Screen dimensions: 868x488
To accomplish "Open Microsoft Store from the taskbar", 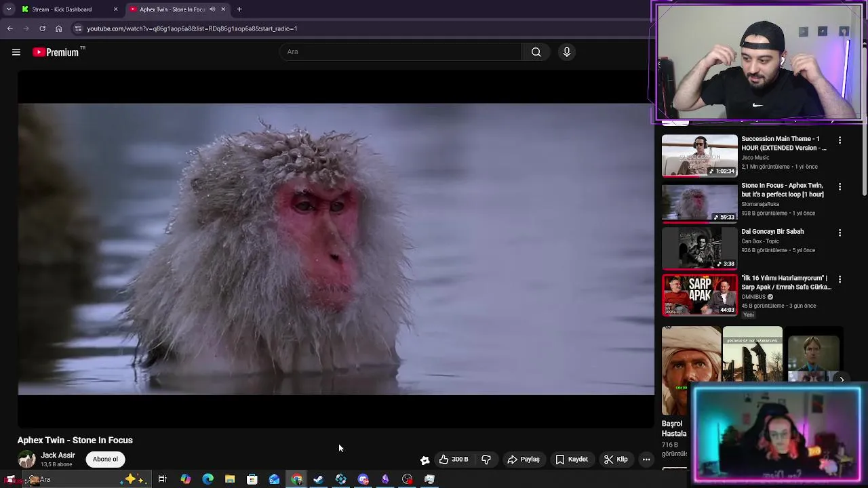I will (252, 479).
